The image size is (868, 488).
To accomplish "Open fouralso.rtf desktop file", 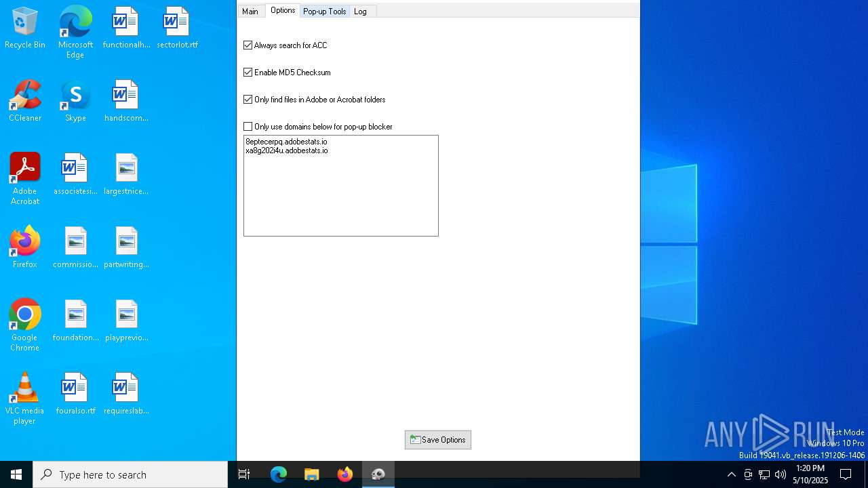I will click(75, 394).
